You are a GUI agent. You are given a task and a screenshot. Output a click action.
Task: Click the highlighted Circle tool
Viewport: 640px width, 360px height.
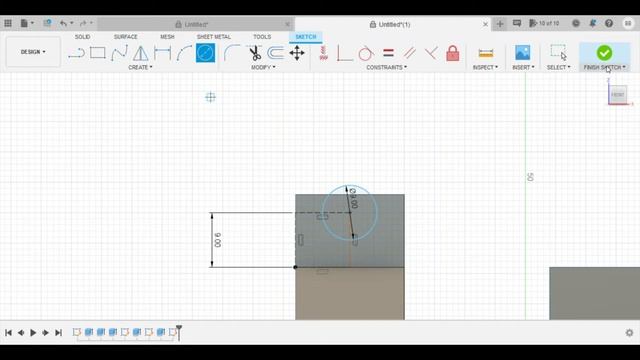click(205, 53)
